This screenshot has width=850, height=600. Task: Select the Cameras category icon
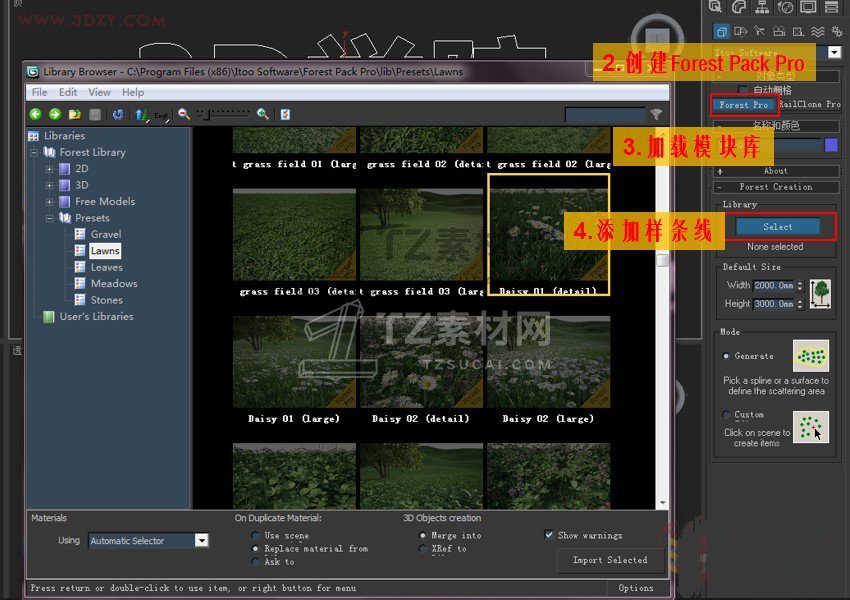[779, 31]
